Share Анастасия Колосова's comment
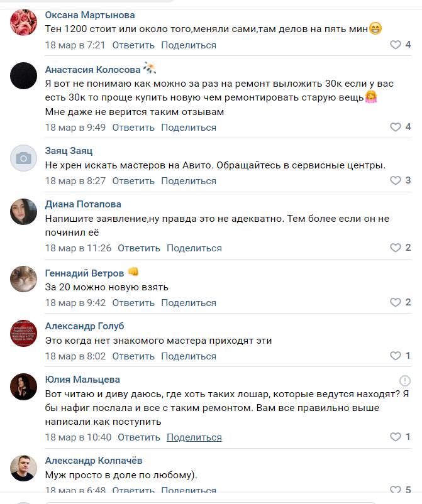The width and height of the screenshot is (422, 504). tap(189, 128)
